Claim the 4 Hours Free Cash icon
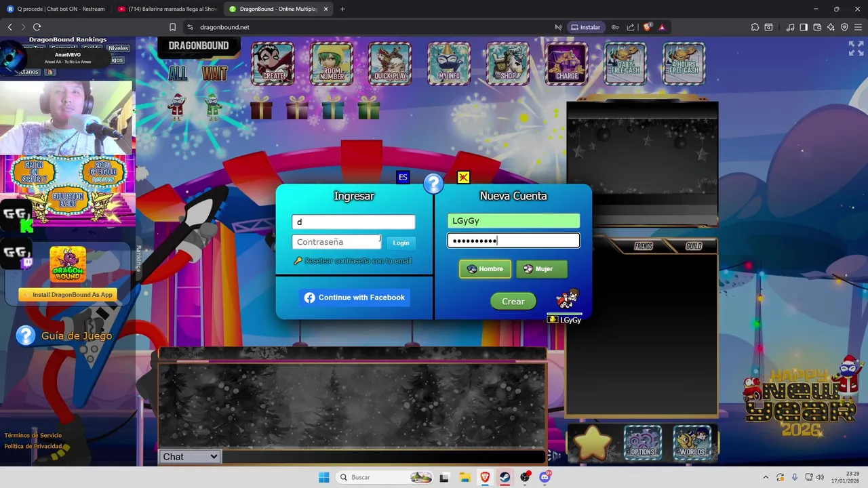The height and width of the screenshot is (488, 868). (x=684, y=63)
